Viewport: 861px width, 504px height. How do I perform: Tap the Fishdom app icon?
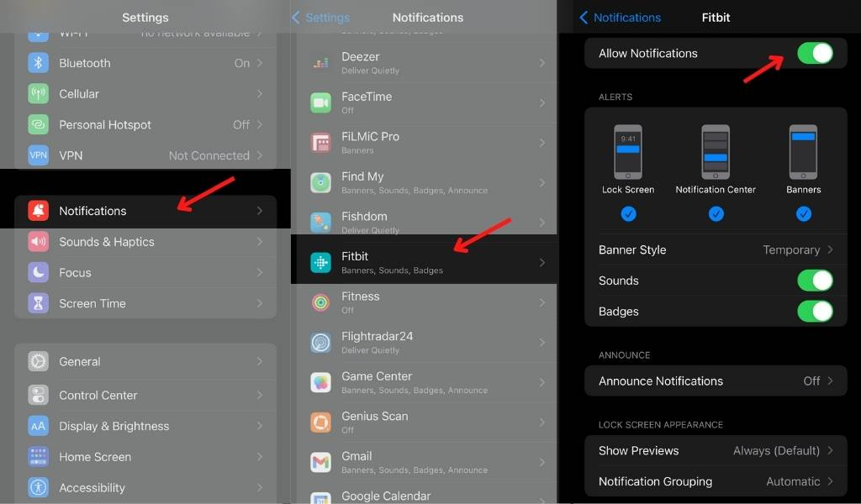coord(320,223)
